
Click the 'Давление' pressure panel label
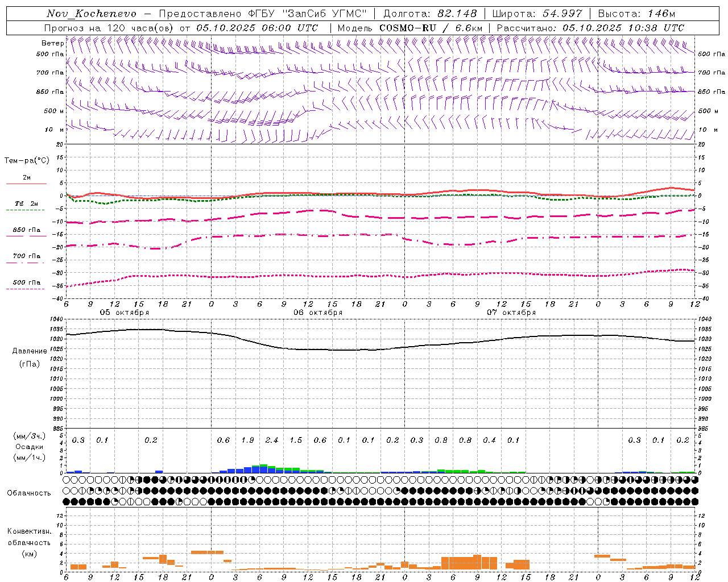coord(30,351)
